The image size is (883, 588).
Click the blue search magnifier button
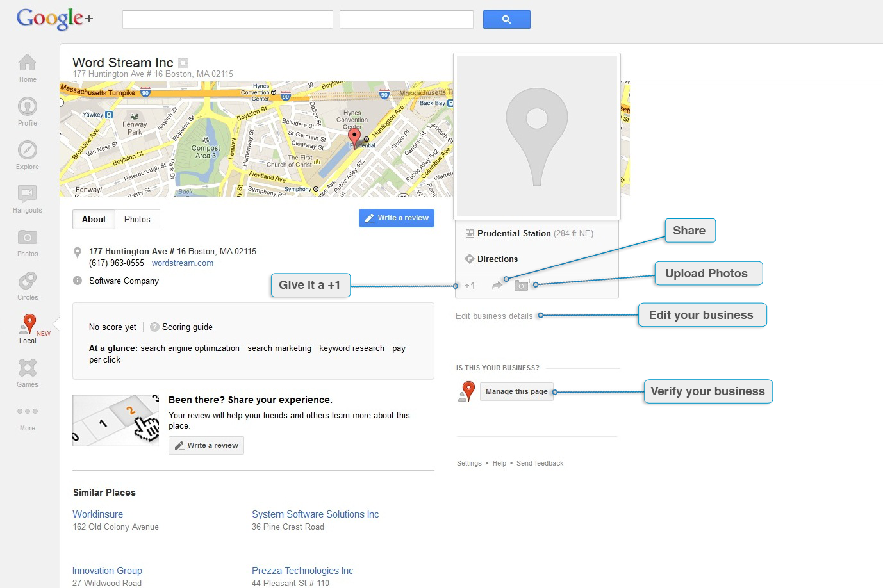[x=506, y=20]
